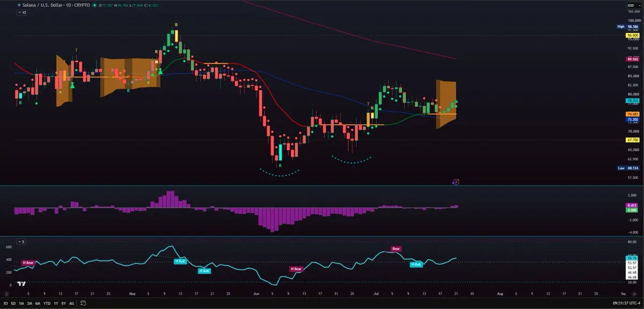Select the 5Y time range

63,303
